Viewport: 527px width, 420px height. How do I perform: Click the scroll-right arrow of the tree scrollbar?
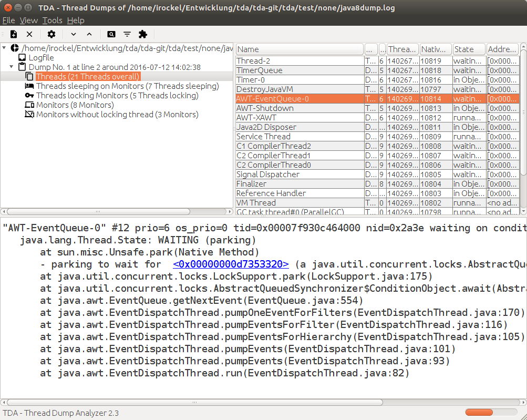tap(230, 211)
